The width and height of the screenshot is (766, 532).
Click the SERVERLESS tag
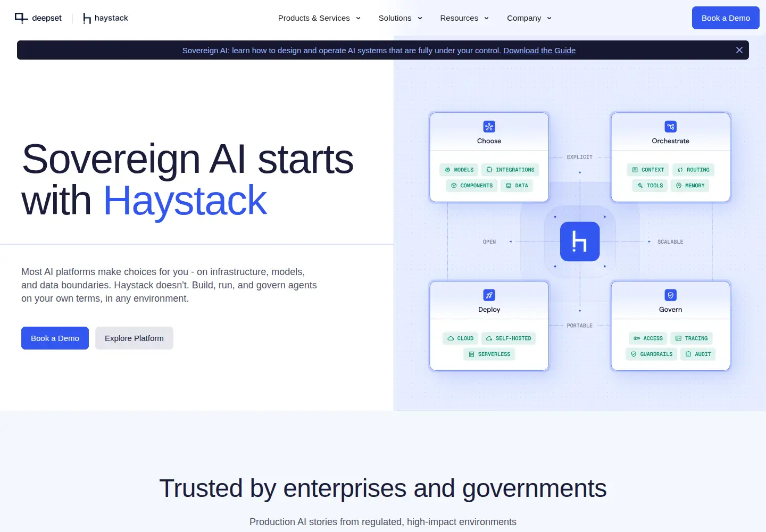pos(489,354)
